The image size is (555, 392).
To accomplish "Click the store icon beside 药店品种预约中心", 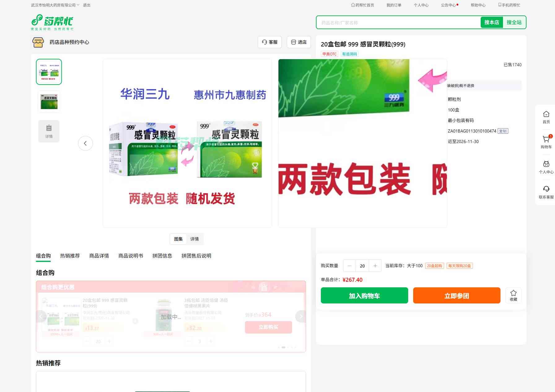I will pyautogui.click(x=38, y=42).
